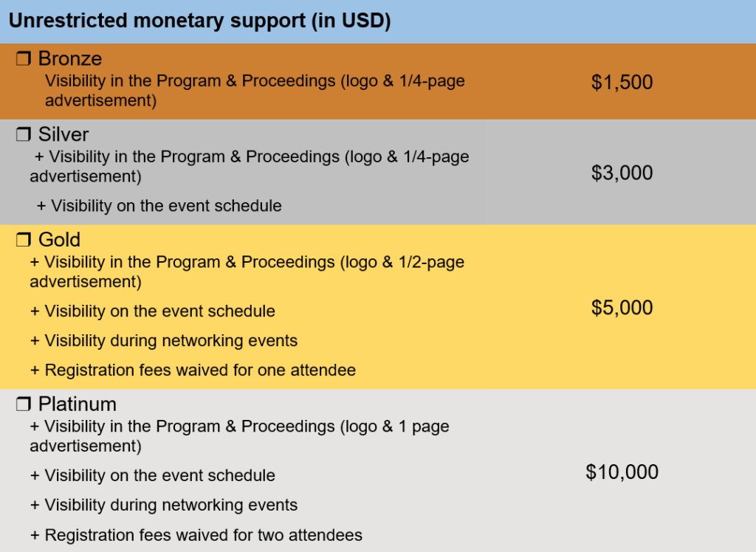Click Platinum's logo & 1 page advertisement line

(240, 436)
